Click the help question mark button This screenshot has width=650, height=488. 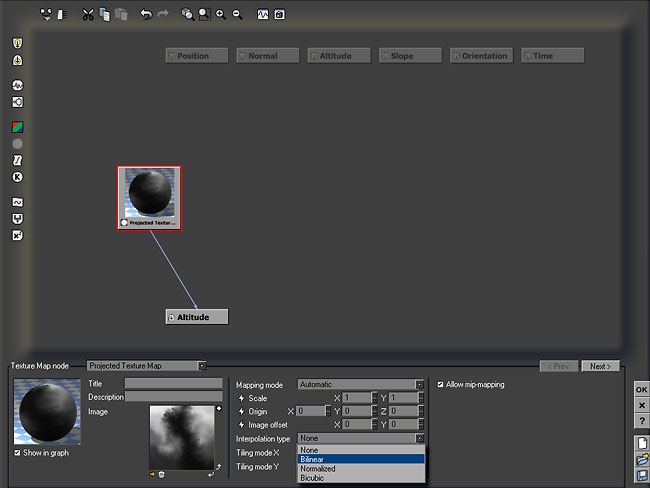(641, 421)
